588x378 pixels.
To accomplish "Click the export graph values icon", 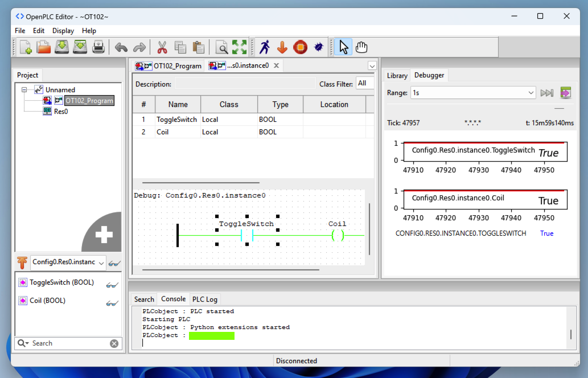I will click(565, 93).
